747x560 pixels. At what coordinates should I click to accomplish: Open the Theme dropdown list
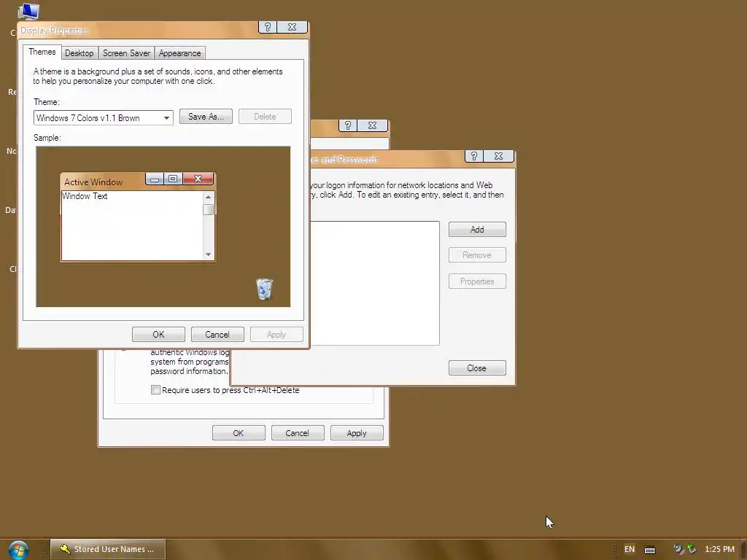pos(166,117)
